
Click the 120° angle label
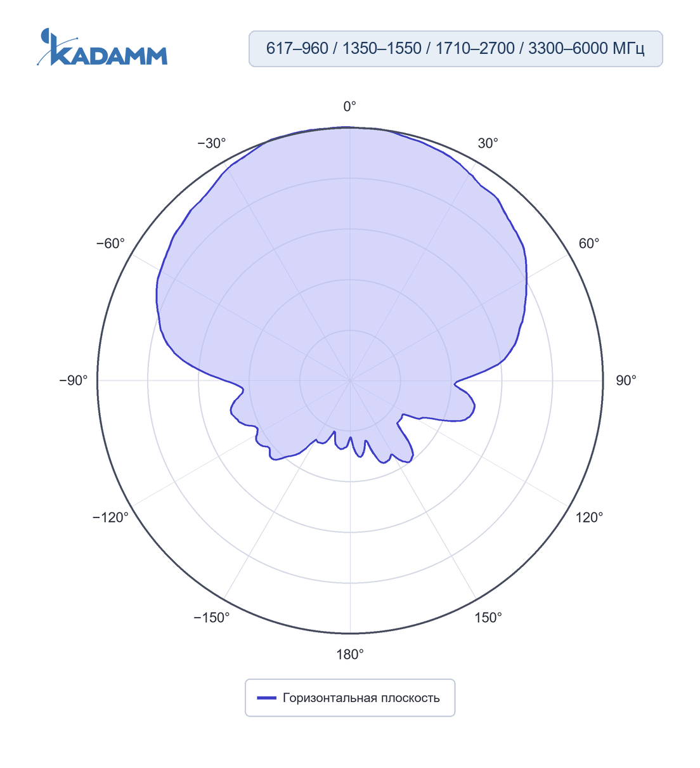pos(590,517)
